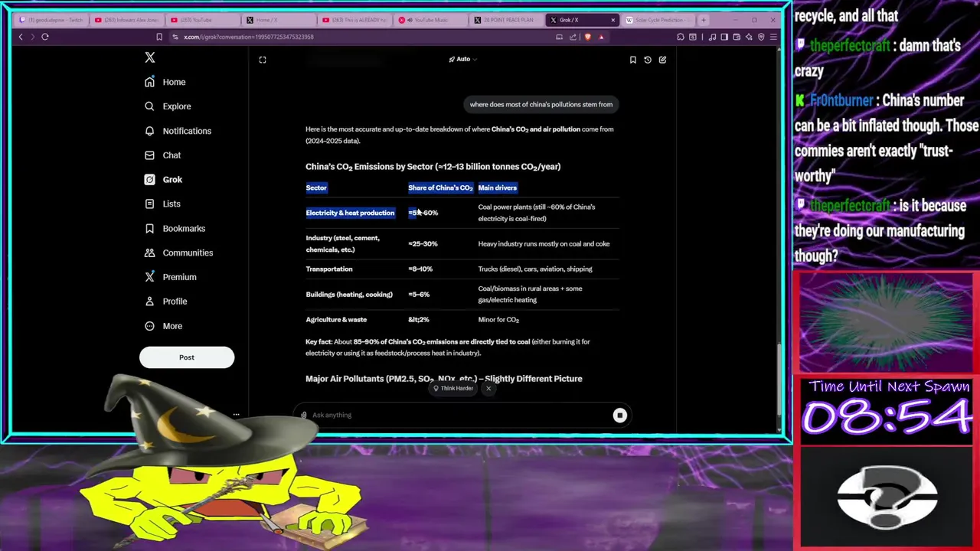Open Explore in the sidebar
The width and height of the screenshot is (980, 551).
(168, 106)
